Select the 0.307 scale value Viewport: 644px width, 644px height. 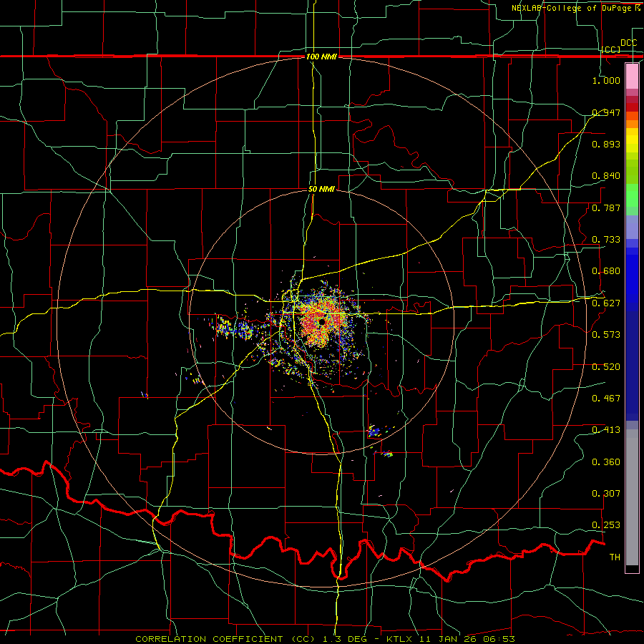606,494
